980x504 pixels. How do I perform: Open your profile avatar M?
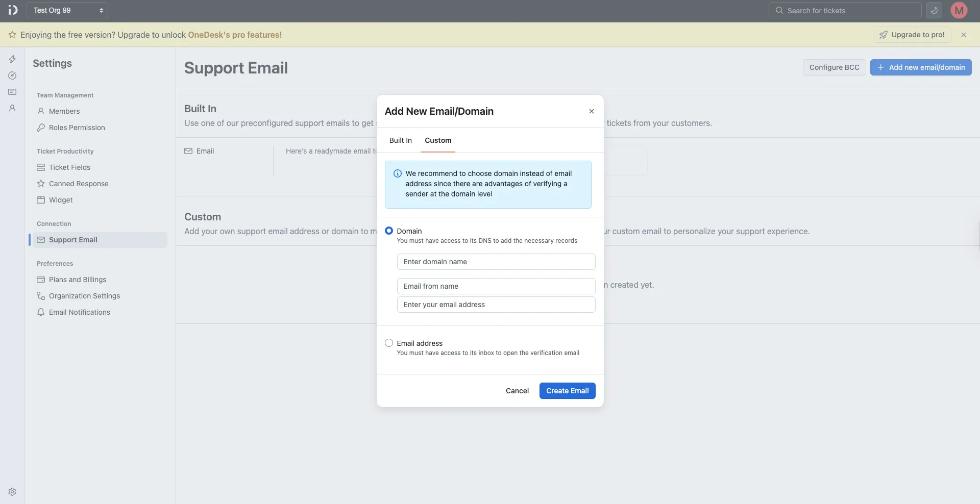coord(959,10)
